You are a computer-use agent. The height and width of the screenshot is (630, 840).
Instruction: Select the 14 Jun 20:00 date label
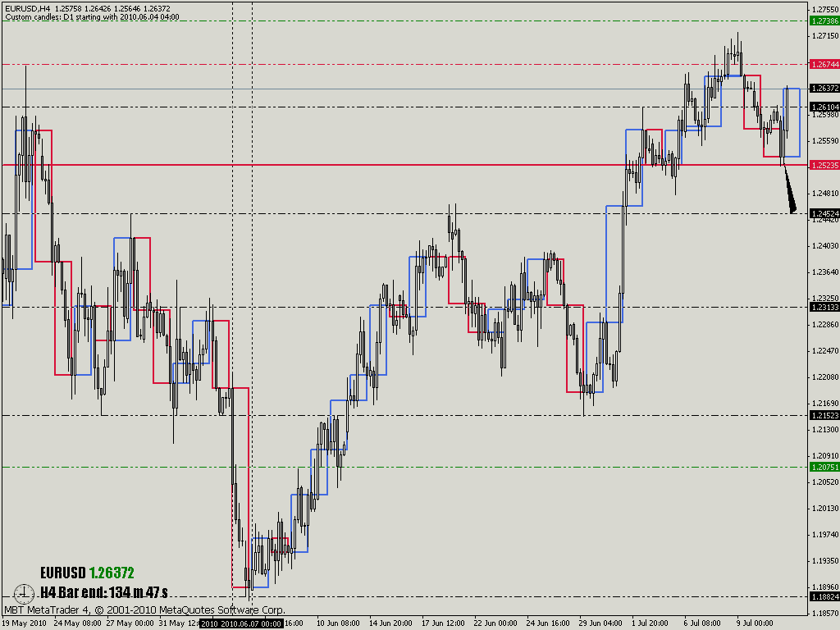click(x=390, y=623)
